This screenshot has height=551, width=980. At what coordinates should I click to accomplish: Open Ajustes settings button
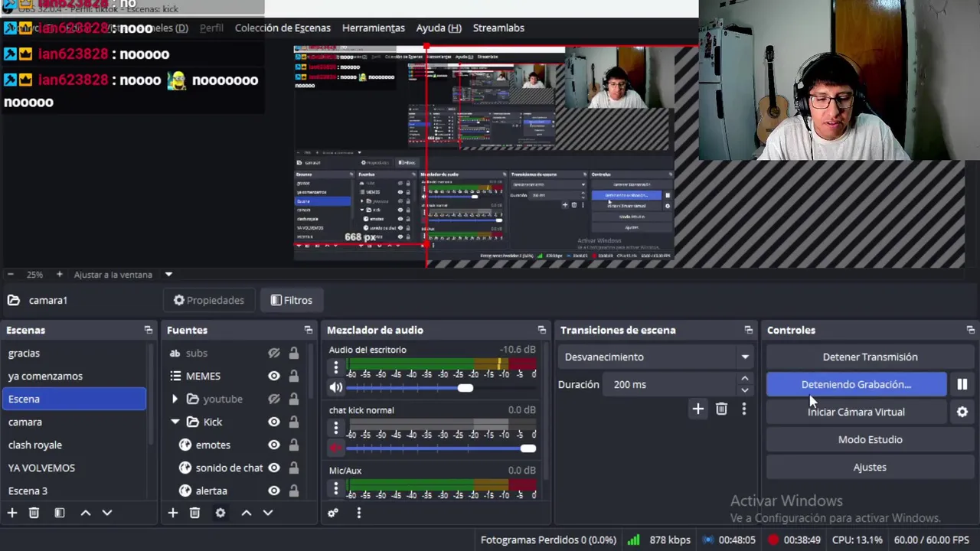[x=870, y=467]
